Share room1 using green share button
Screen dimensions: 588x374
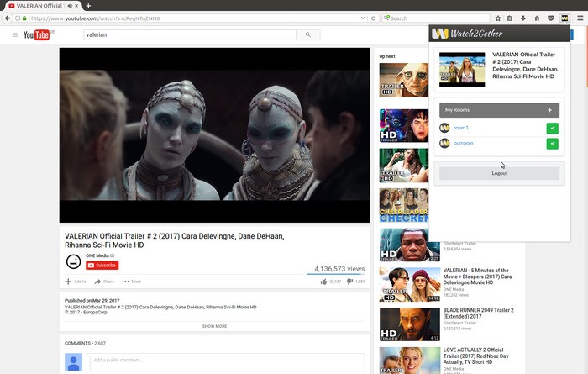tap(553, 129)
